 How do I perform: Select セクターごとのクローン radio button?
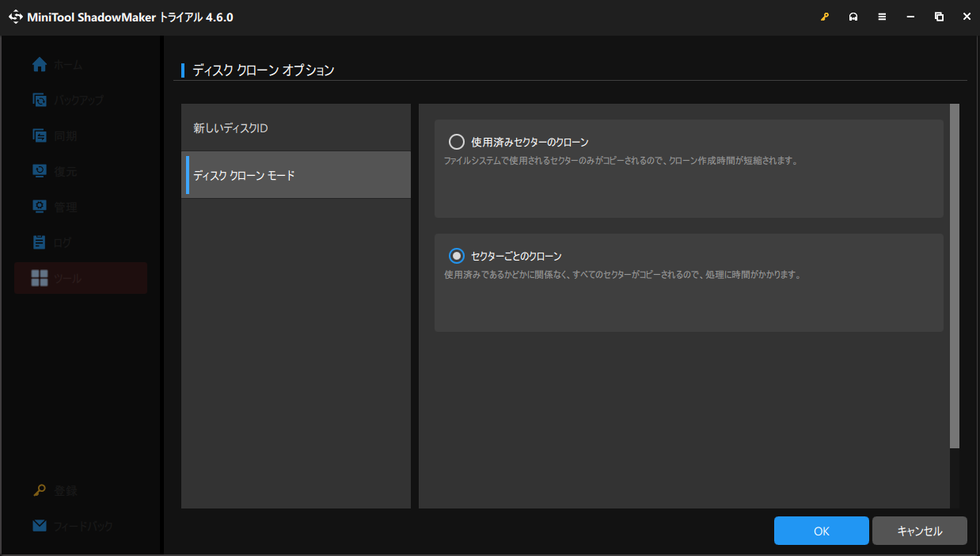[456, 256]
